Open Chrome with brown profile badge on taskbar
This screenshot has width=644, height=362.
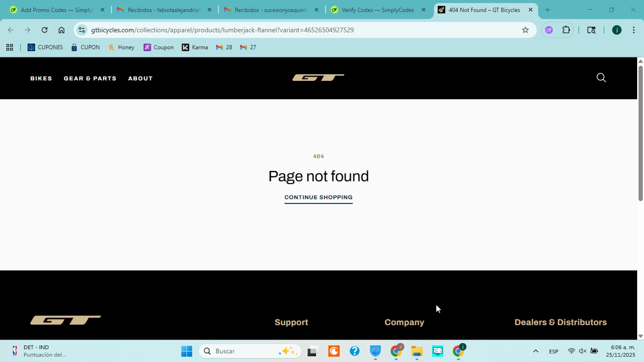click(396, 351)
